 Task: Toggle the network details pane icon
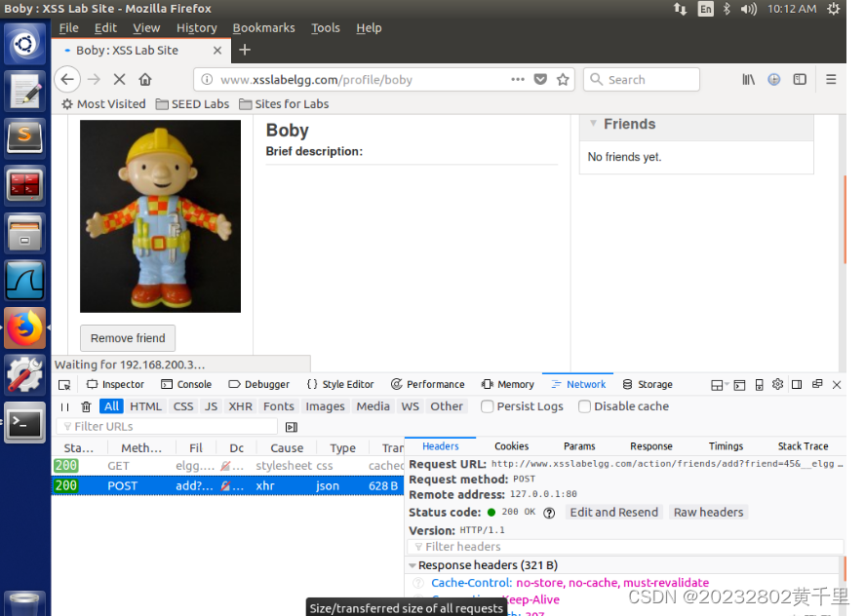click(292, 427)
